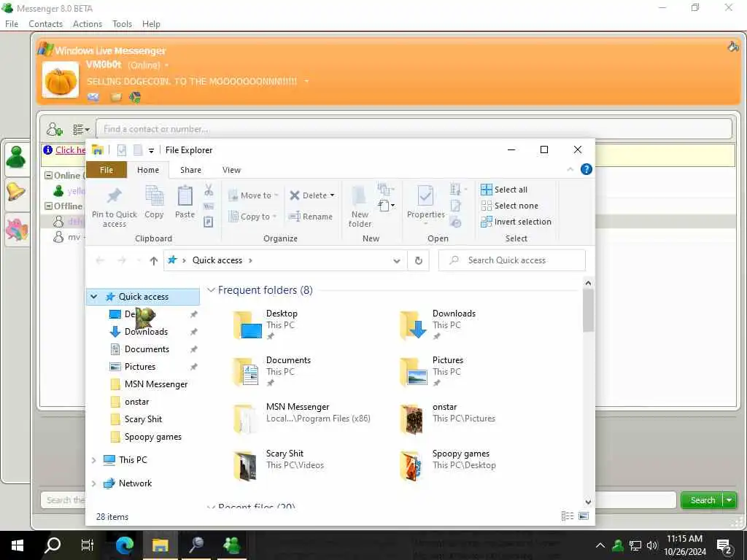
Task: Click the Messenger email envelope icon
Action: [x=93, y=97]
